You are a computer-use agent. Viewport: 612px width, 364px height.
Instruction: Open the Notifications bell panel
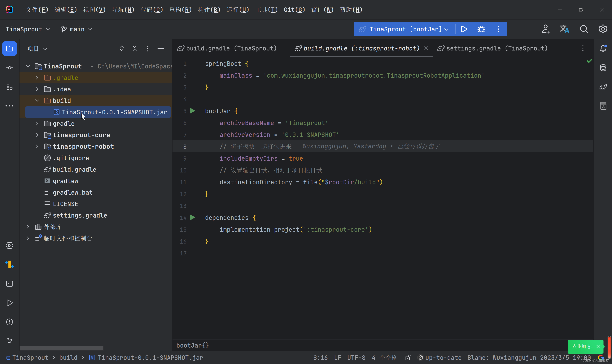(x=603, y=49)
